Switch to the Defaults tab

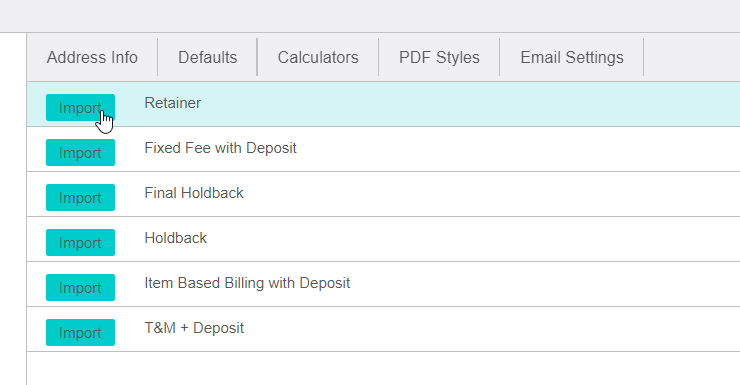coord(207,57)
